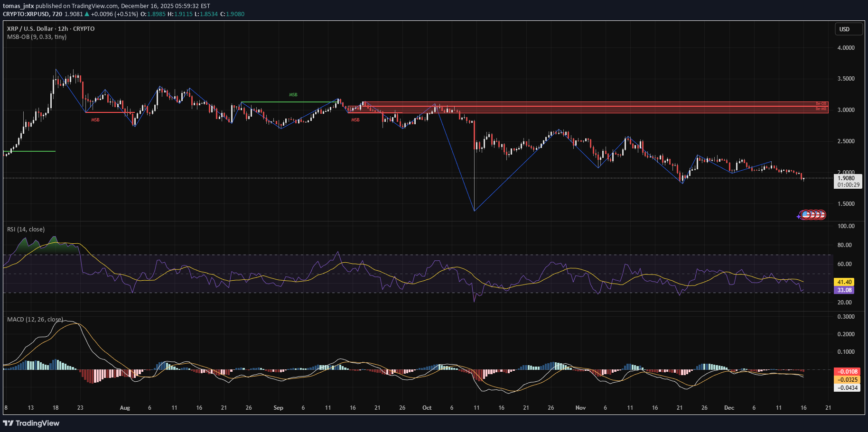Viewport: 868px width, 432px height.
Task: Select the MSB-OB indicator legend
Action: 37,37
